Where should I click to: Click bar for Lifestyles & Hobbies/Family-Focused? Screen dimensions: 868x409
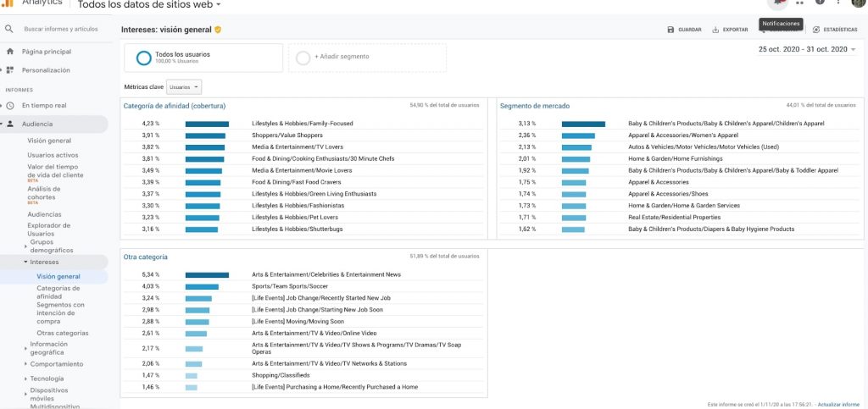[x=207, y=124]
